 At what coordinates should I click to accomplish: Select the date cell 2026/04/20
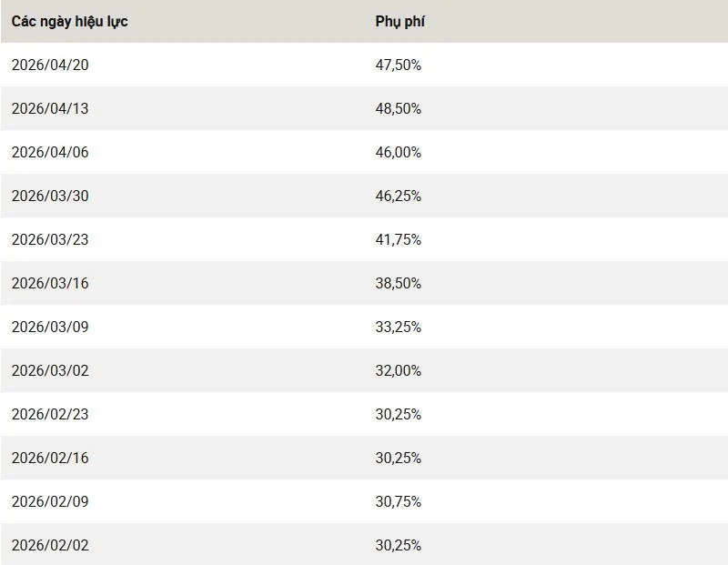pos(50,65)
